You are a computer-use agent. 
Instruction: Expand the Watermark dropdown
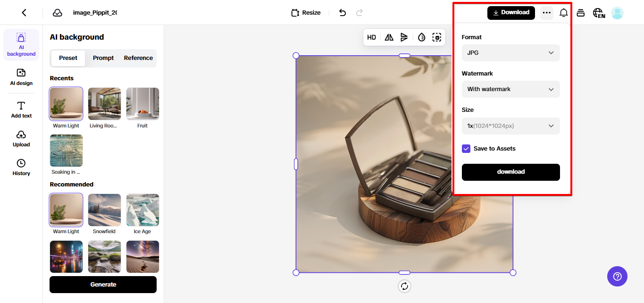(511, 89)
